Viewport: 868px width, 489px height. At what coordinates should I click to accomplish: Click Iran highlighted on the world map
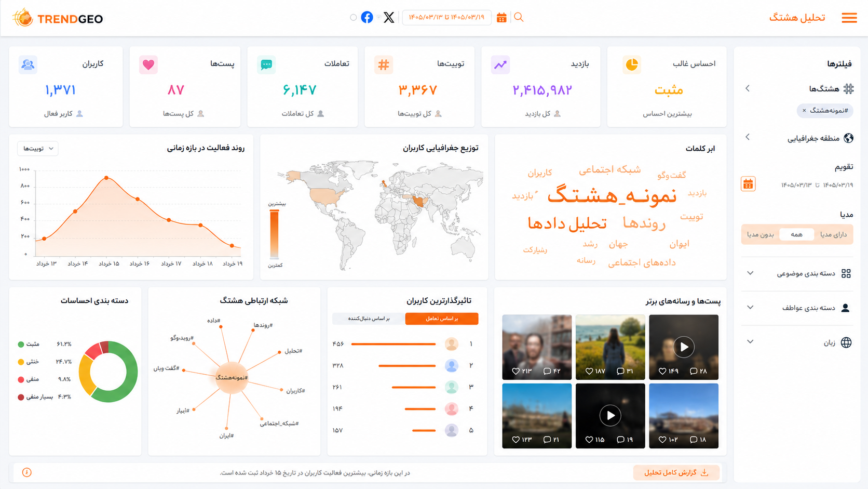418,201
